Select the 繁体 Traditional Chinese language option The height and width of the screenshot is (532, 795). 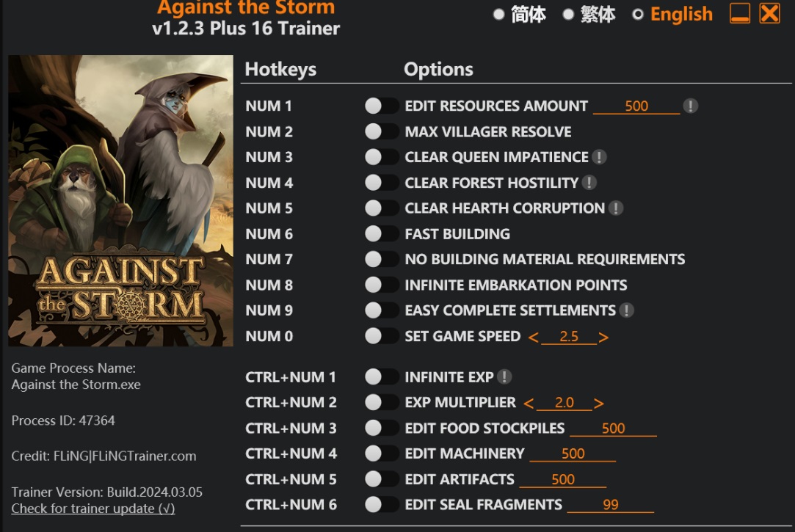tap(589, 15)
